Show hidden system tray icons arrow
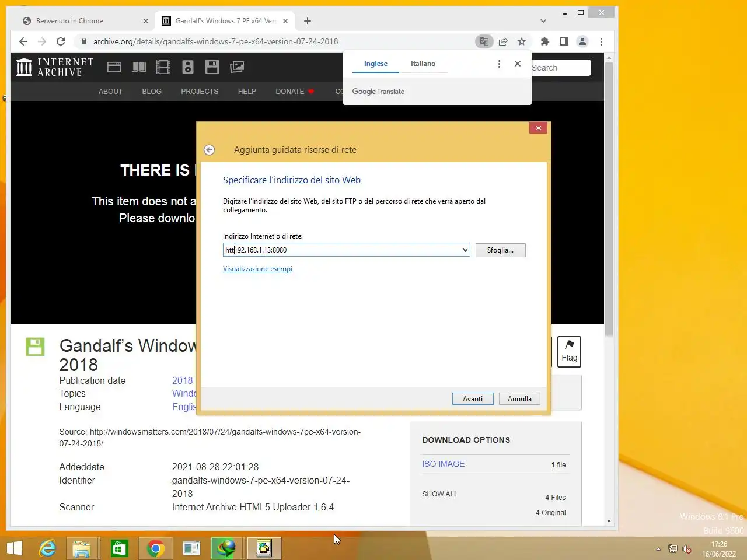747x560 pixels. point(658,549)
